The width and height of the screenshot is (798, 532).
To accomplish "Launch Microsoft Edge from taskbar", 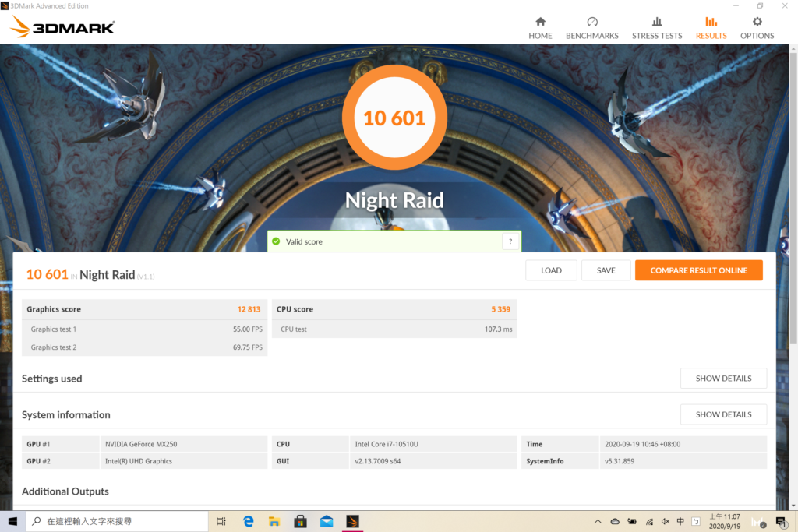I will (249, 521).
